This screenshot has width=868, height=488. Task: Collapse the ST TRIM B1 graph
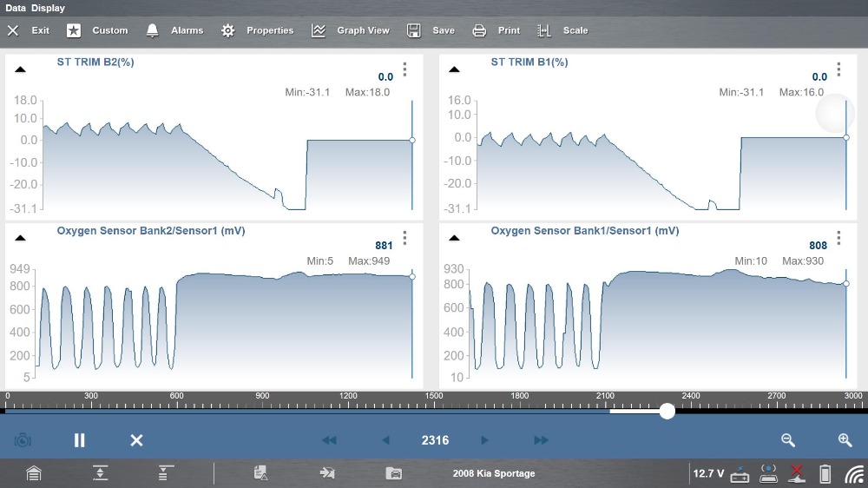pyautogui.click(x=455, y=69)
